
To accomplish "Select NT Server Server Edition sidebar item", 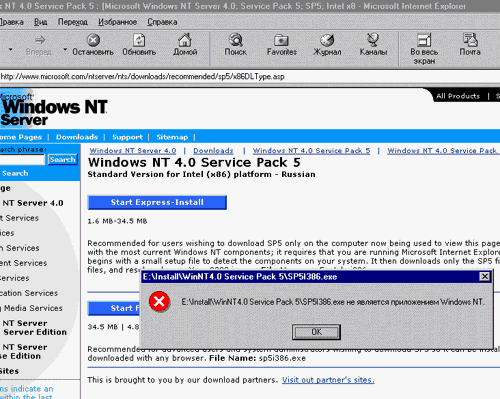I will point(35,328).
